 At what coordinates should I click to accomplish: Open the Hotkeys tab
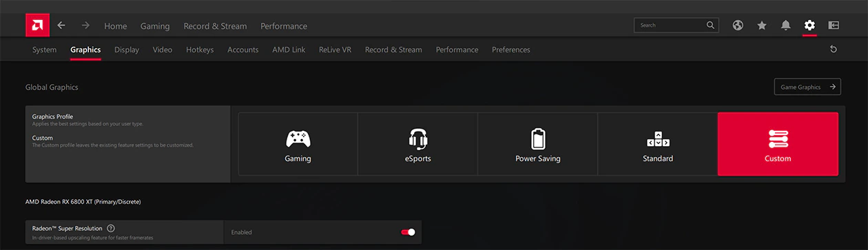tap(200, 50)
